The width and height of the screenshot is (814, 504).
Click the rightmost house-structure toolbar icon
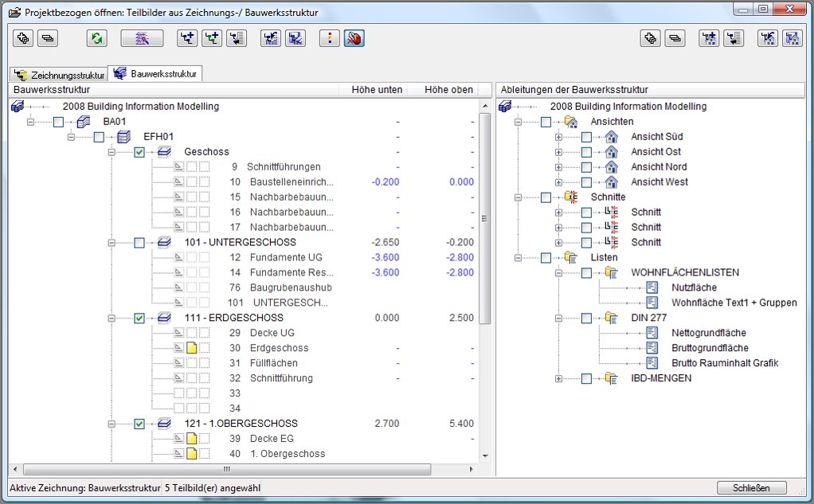pos(791,37)
